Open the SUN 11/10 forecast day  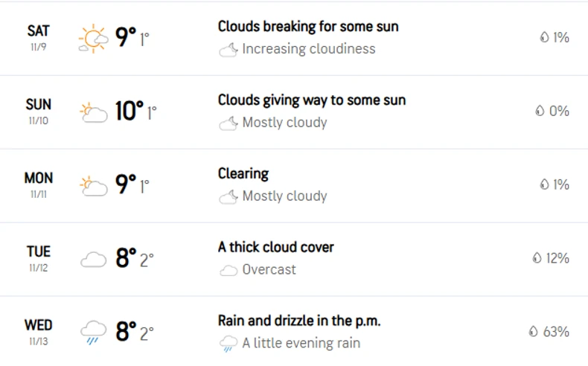[38, 111]
